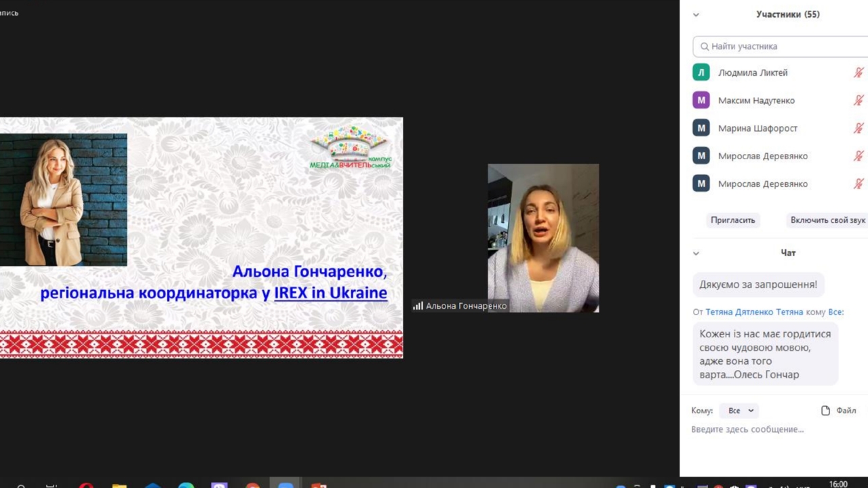The image size is (868, 488).
Task: Open the IREX in Ukraine link on slide
Action: click(330, 293)
